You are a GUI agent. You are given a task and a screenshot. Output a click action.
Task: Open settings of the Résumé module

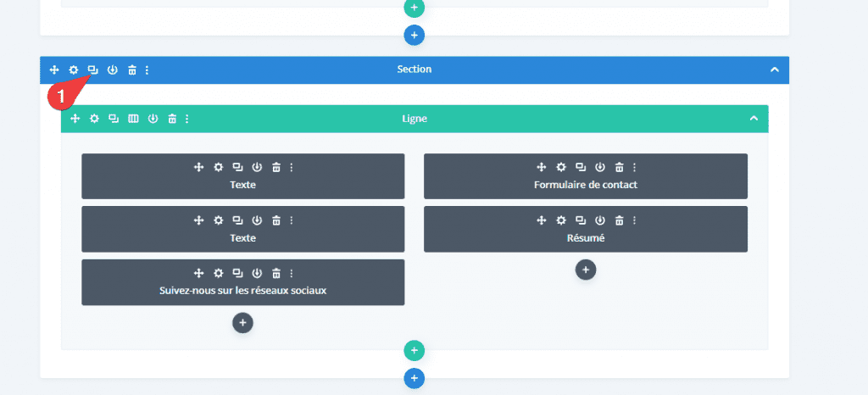561,220
